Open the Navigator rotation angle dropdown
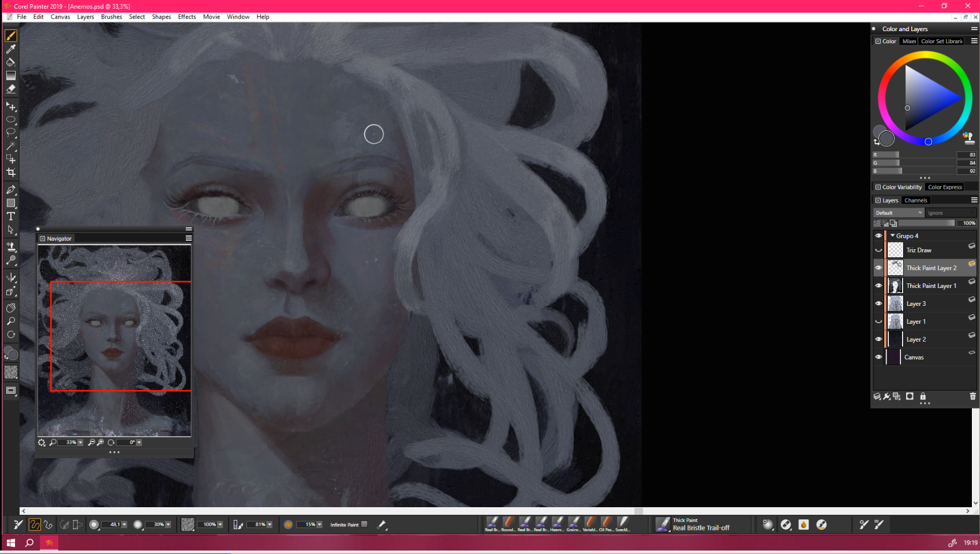This screenshot has height=554, width=980. click(x=139, y=443)
